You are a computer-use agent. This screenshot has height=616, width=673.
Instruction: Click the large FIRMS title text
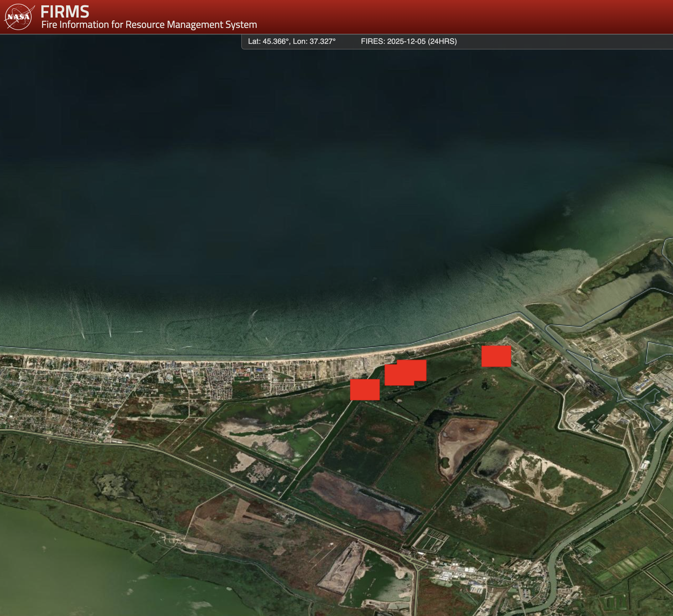(x=65, y=12)
